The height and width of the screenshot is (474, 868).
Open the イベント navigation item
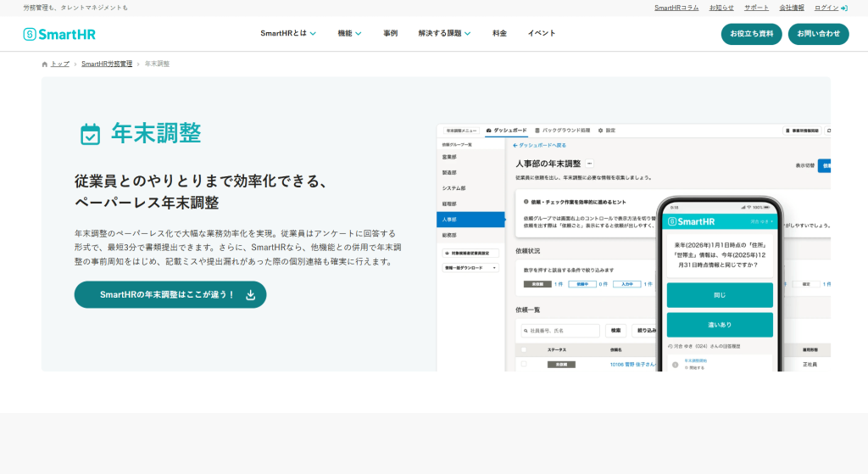(542, 33)
